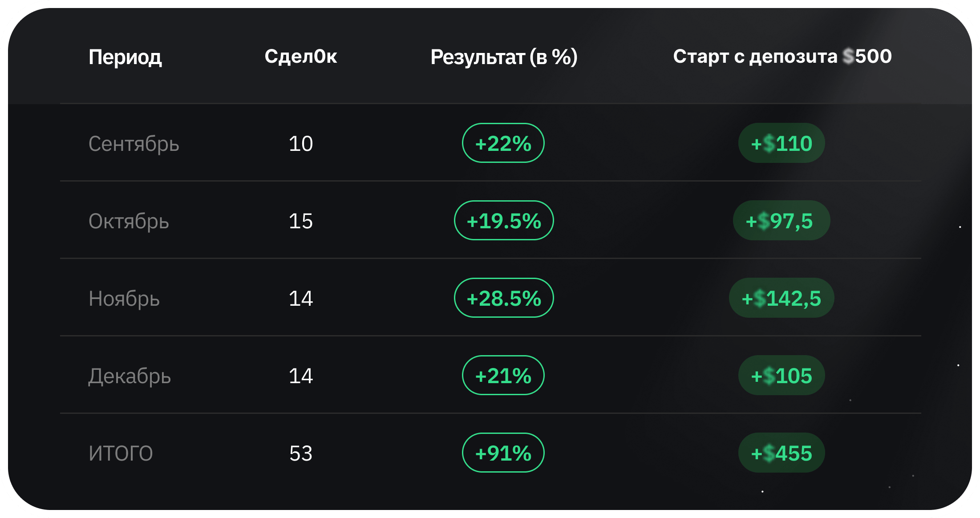This screenshot has height=518, width=980.
Task: Select the ИТОГО total row label
Action: point(121,453)
